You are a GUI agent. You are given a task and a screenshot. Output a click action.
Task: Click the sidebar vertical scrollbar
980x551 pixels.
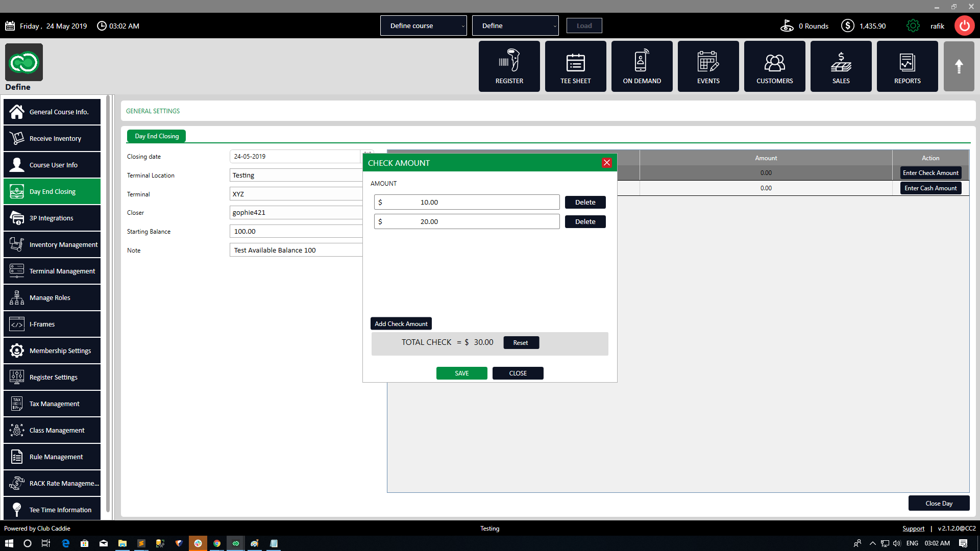(108, 304)
